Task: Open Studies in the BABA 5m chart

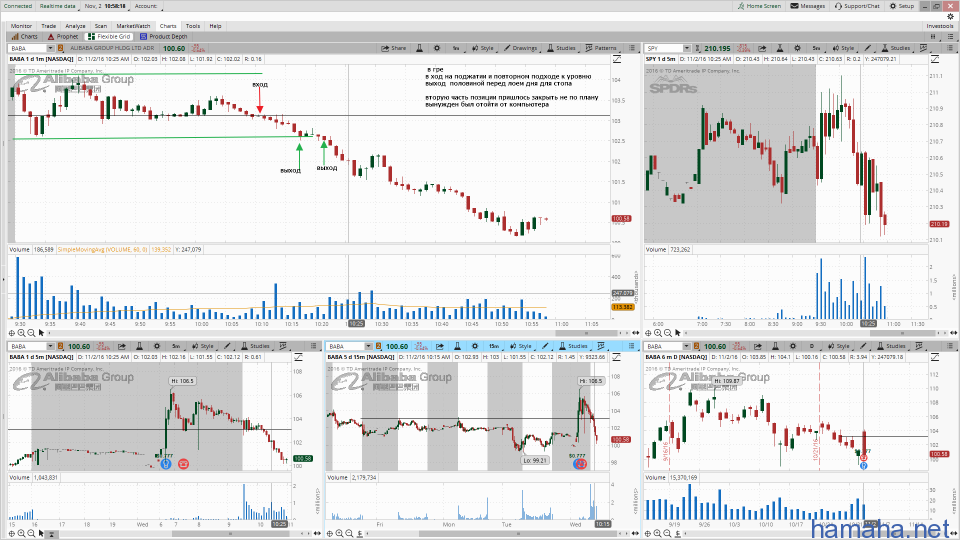Action: point(255,347)
